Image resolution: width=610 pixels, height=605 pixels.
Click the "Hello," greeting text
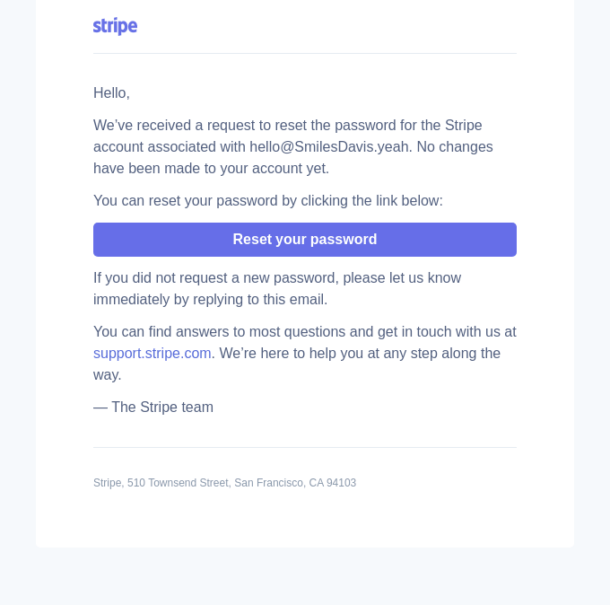coord(111,93)
